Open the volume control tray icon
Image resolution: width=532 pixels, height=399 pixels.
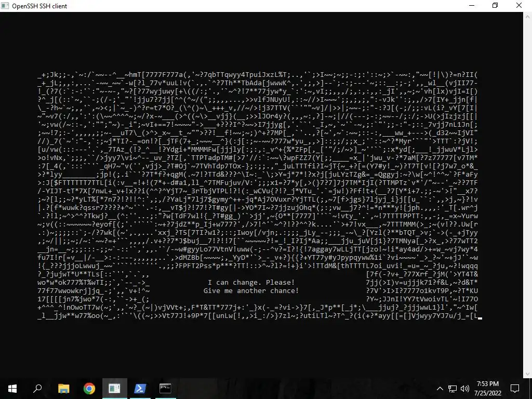[x=465, y=389]
